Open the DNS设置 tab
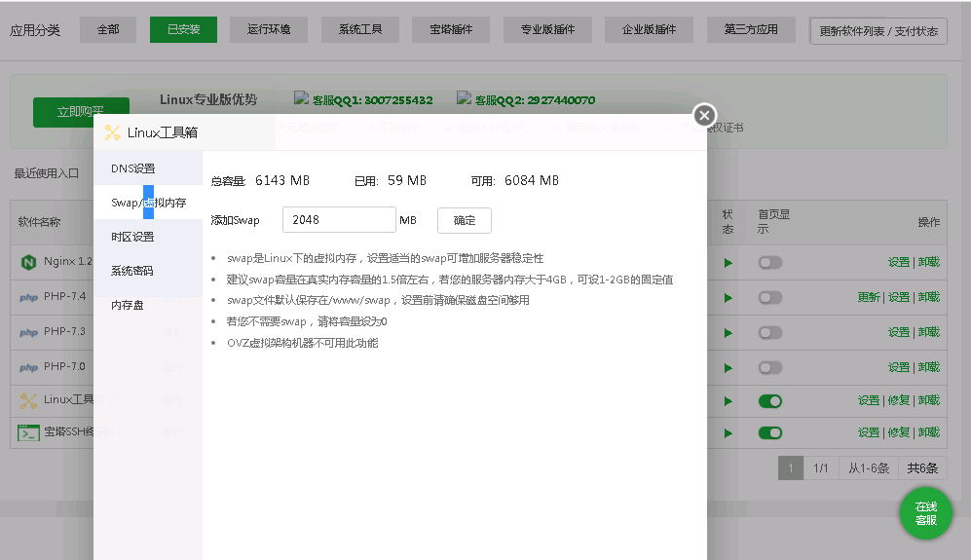The height and width of the screenshot is (560, 971). point(148,168)
